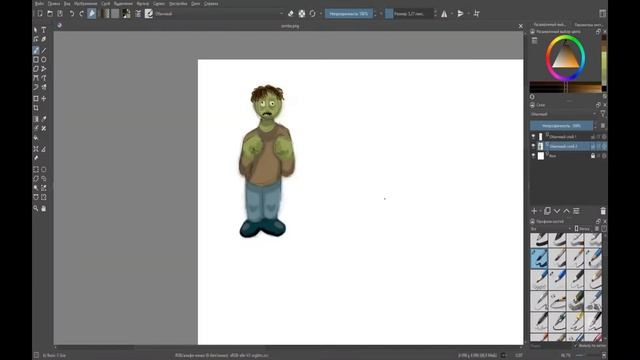Select the Line tool
640x360 pixels.
pos(44,50)
